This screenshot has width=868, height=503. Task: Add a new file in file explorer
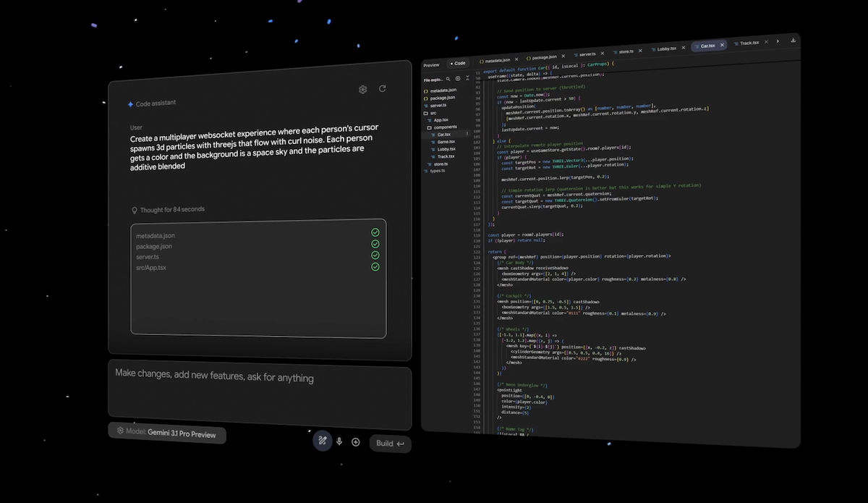[x=458, y=78]
